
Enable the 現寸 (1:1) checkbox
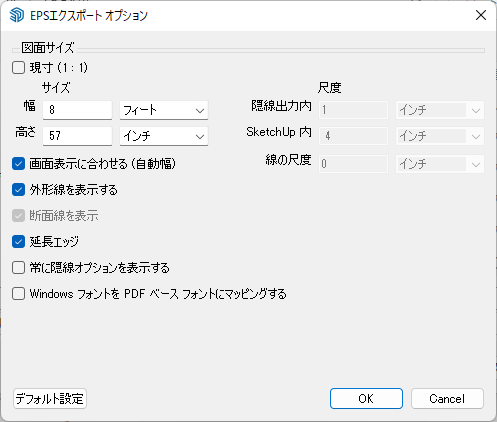click(x=18, y=68)
